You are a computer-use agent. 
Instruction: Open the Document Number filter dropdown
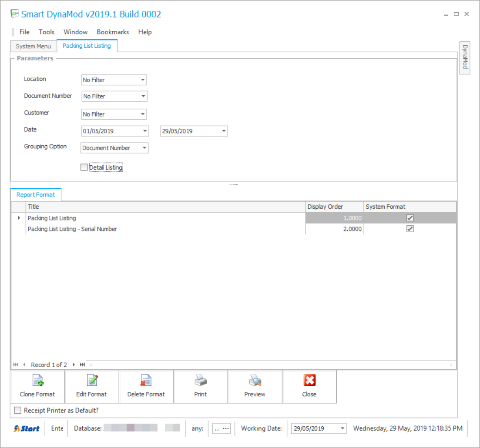143,96
